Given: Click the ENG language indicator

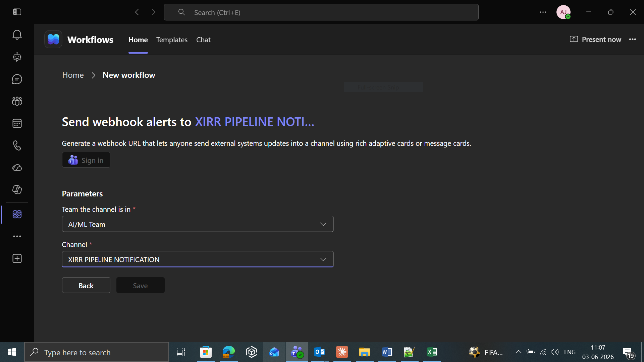Looking at the screenshot, I should point(570,352).
